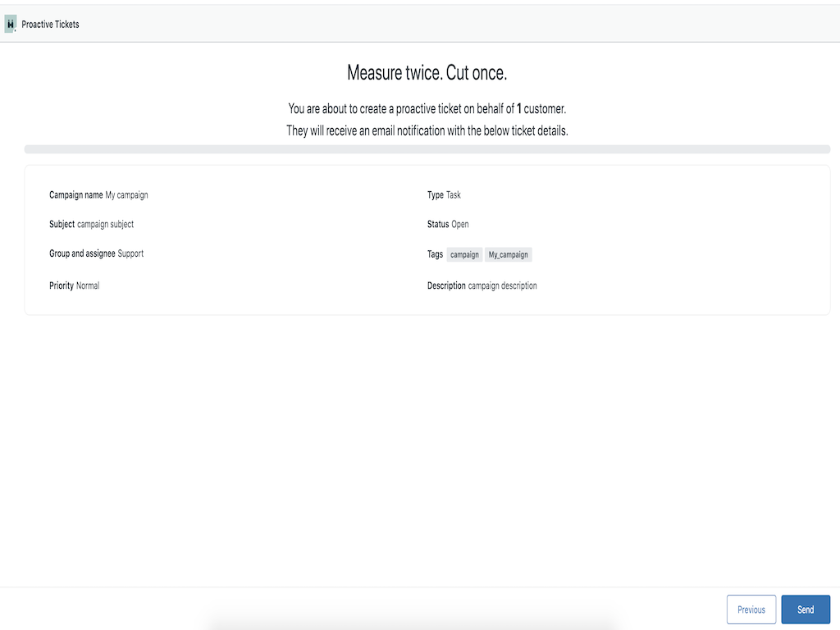Click the Priority value "Normal"
Screen dimensions: 840x630
(x=88, y=285)
